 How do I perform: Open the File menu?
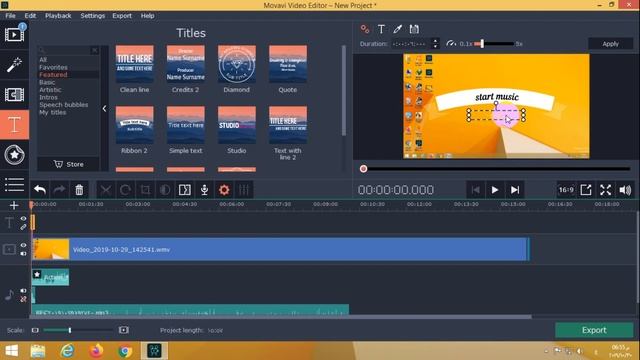coord(10,16)
